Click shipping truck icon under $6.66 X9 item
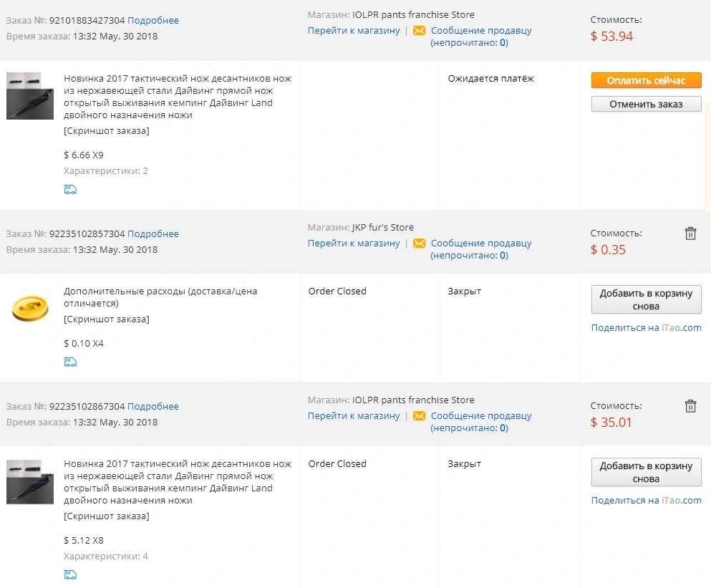 (x=70, y=189)
